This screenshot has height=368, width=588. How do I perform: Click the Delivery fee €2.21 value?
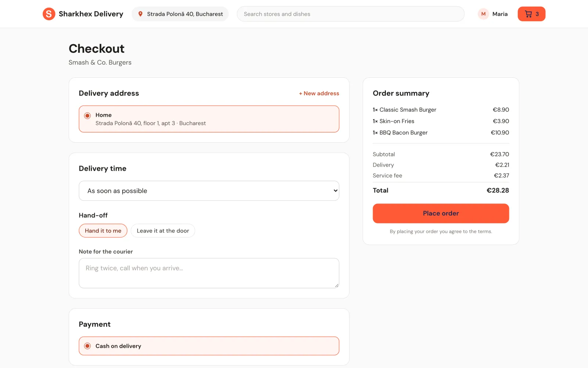pos(502,165)
